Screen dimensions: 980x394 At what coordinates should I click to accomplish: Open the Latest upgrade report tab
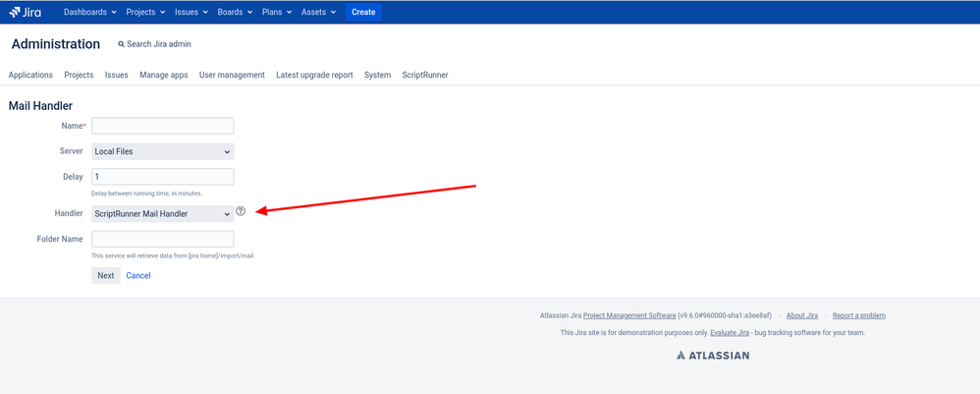314,75
